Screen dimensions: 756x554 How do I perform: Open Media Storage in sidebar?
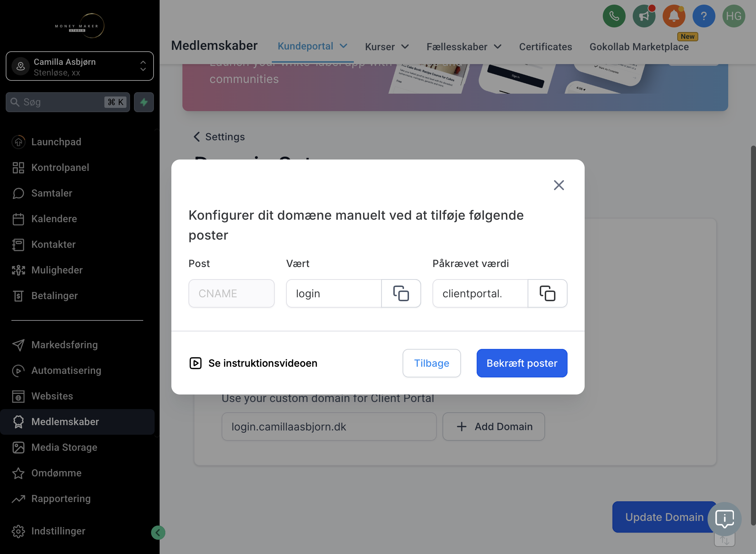coord(77,447)
